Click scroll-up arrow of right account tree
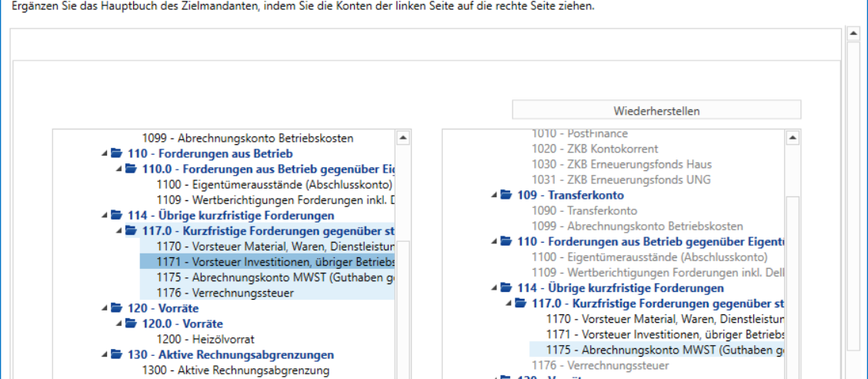The height and width of the screenshot is (379, 868). point(793,137)
